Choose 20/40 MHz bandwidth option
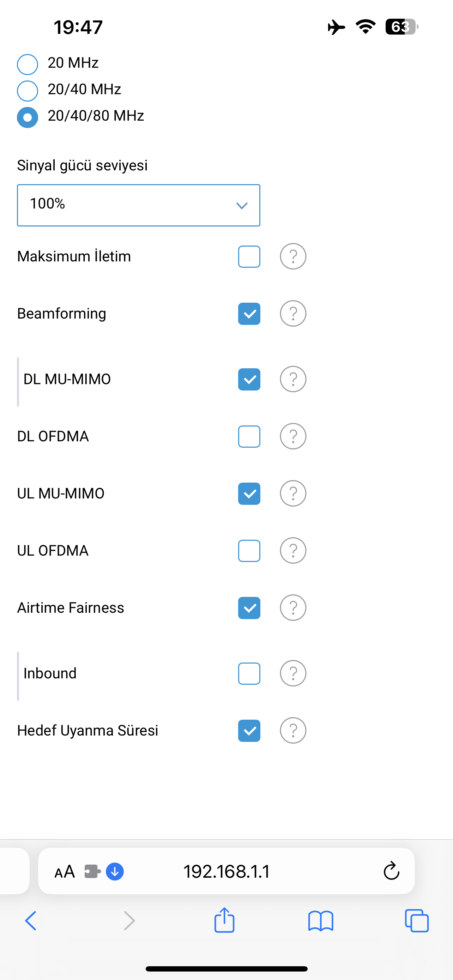This screenshot has height=980, width=453. coord(28,91)
